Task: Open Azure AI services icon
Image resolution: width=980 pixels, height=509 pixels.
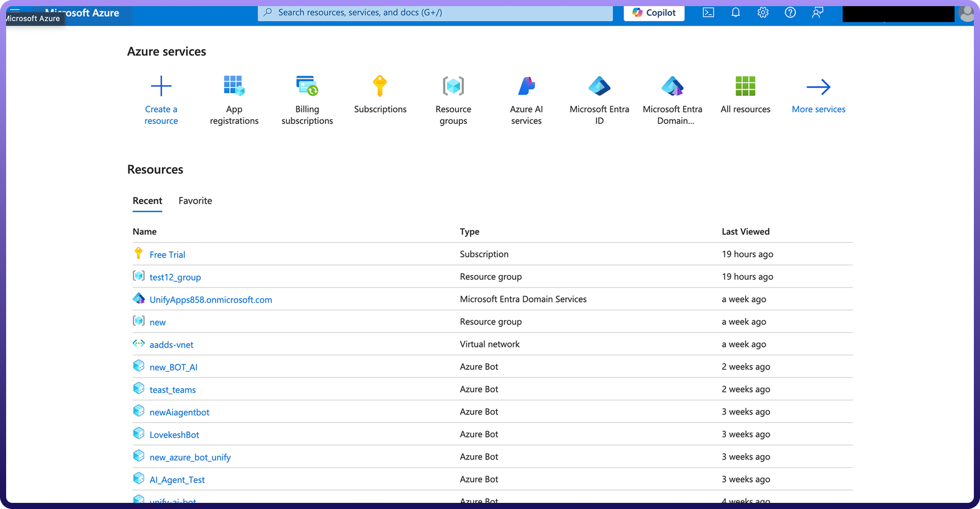Action: coord(526,86)
